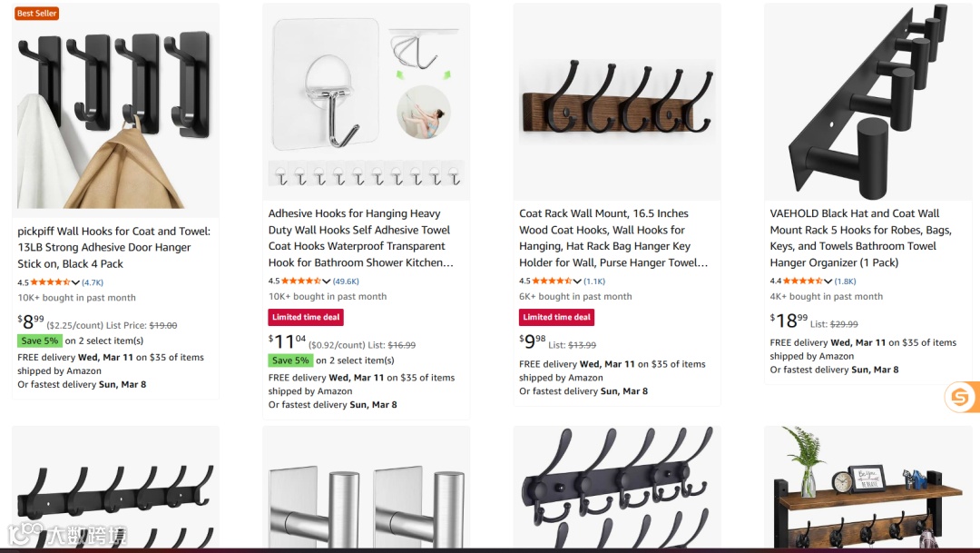This screenshot has height=553, width=980.
Task: Click Limited time deal badge above $9.98
Action: click(x=556, y=317)
